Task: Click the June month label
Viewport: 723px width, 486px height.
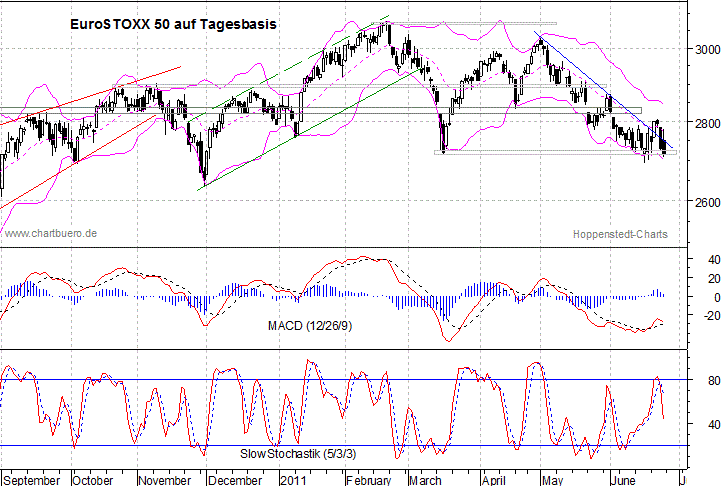Action: point(623,480)
